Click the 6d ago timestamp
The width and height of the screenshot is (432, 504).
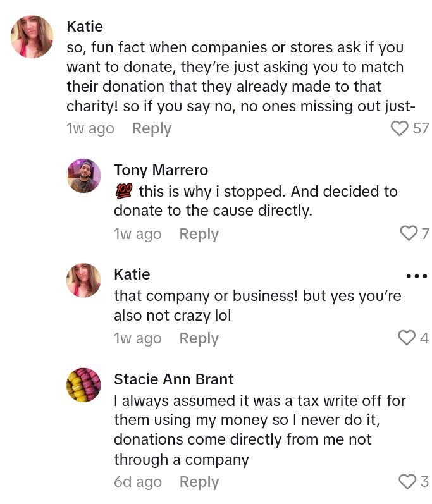coord(137,482)
